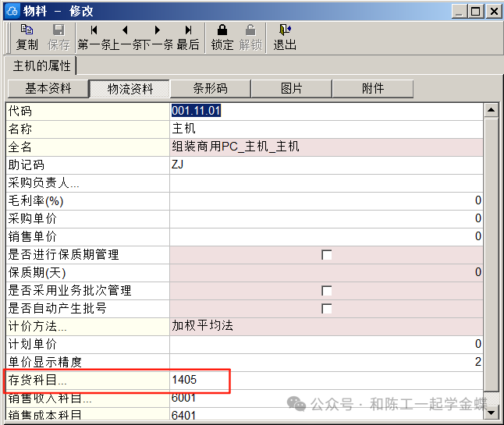Image resolution: width=504 pixels, height=425 pixels.
Task: Check auto-generate batch number box (是否自动产生批号)
Action: pyautogui.click(x=327, y=309)
